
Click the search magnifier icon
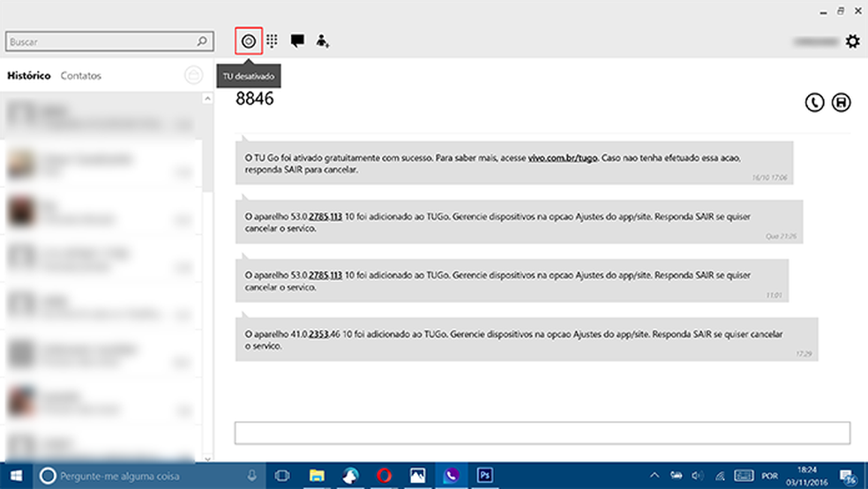pos(202,41)
